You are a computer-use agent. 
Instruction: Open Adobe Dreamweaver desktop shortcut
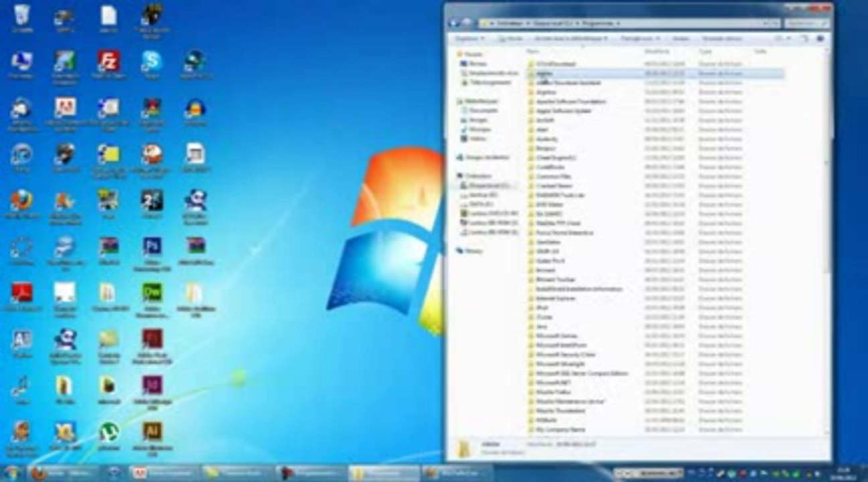click(152, 298)
